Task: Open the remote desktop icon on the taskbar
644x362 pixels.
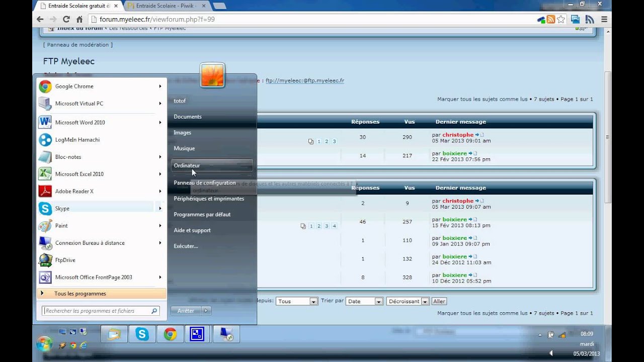Action: click(226, 334)
